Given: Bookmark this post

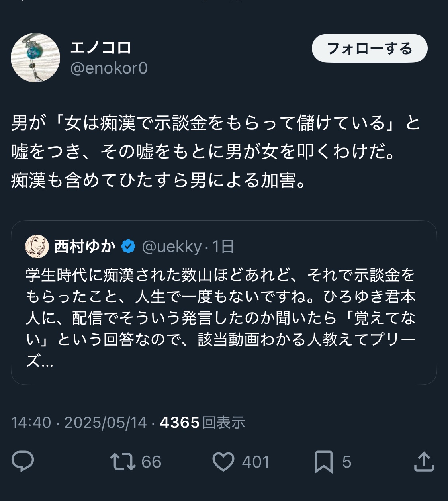Looking at the screenshot, I should coord(323,462).
